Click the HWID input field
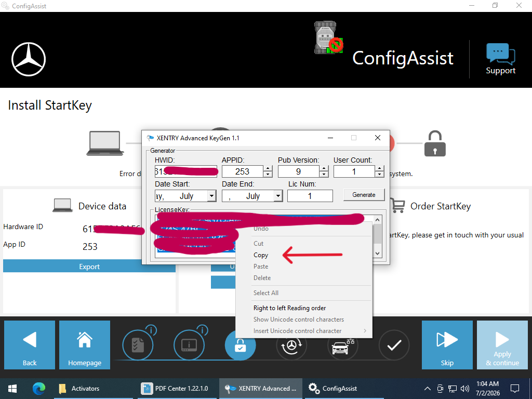 [x=185, y=171]
